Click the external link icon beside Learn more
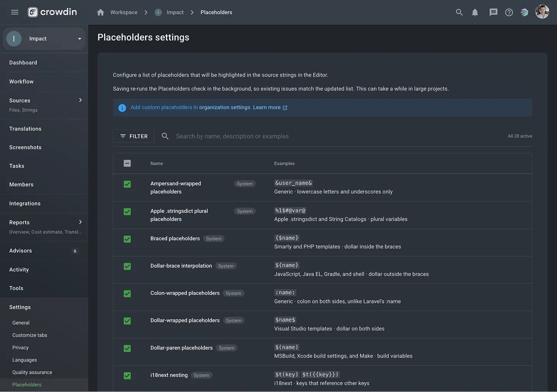Screen dimensions: 557x392 coord(285,108)
